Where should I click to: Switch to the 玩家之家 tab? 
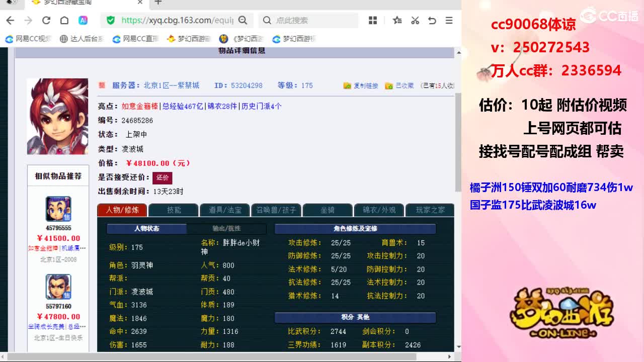(430, 210)
